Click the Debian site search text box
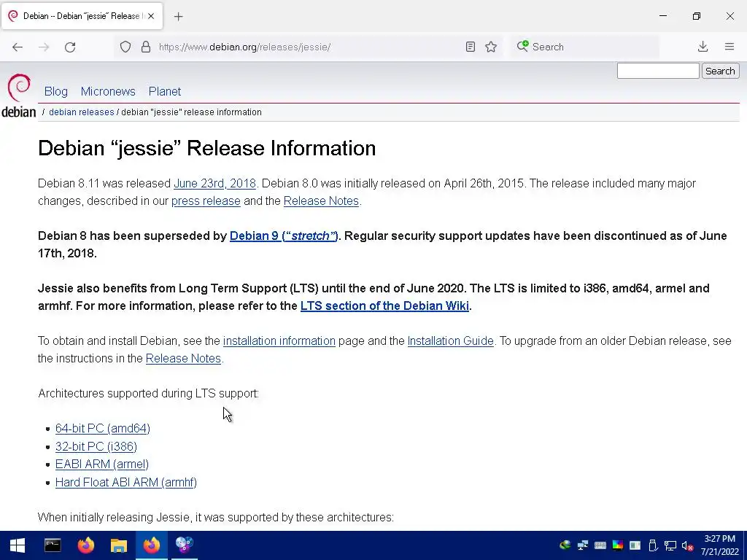The height and width of the screenshot is (560, 747). [x=658, y=71]
